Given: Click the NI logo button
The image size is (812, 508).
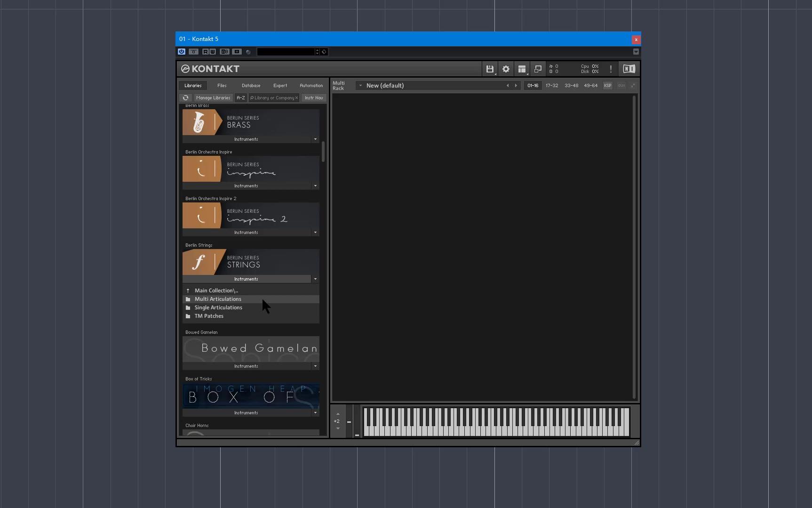Looking at the screenshot, I should pos(629,69).
